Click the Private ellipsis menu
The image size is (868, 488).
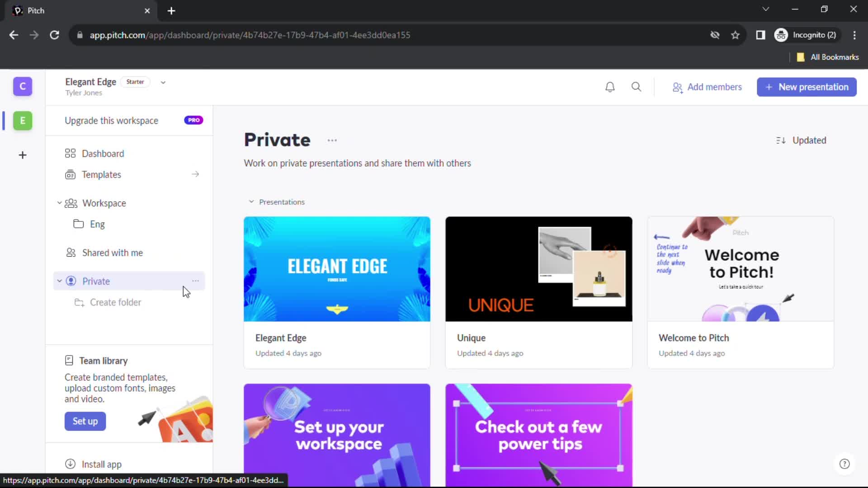coord(195,281)
